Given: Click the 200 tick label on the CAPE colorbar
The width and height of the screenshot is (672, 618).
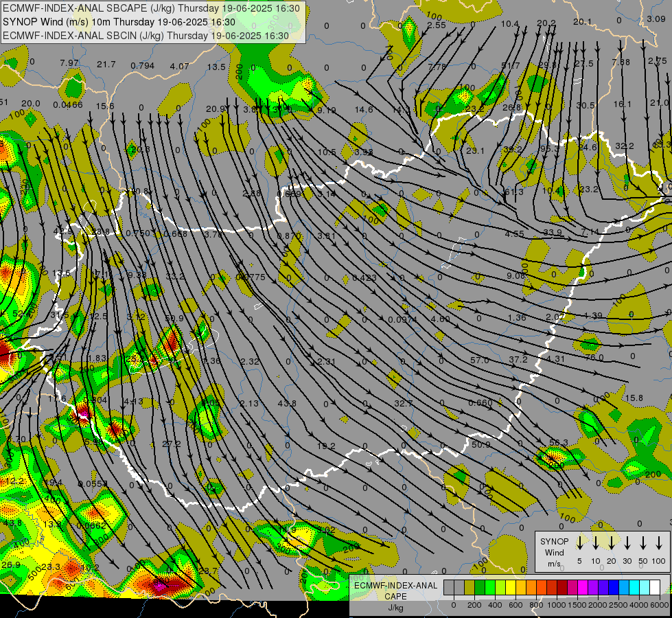Looking at the screenshot, I should click(474, 605).
